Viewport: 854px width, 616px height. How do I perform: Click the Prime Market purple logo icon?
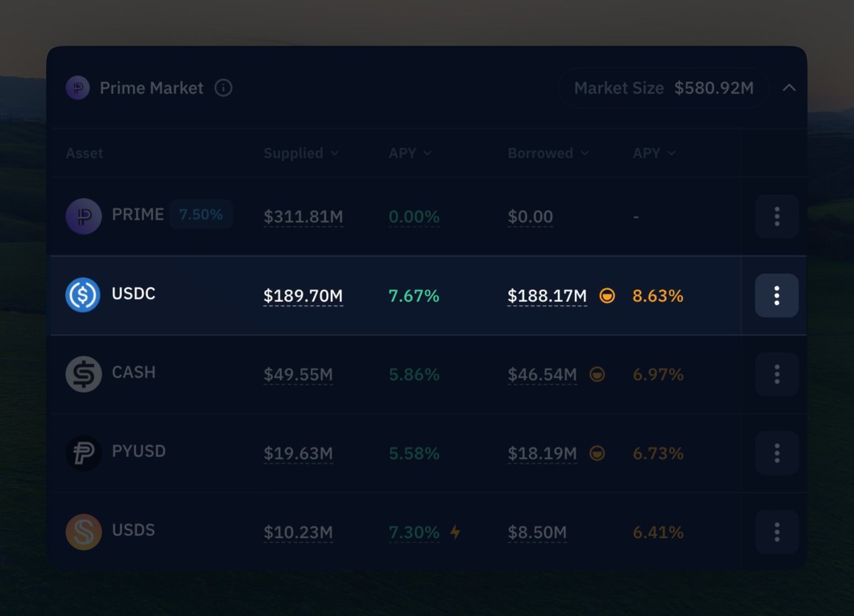click(78, 88)
